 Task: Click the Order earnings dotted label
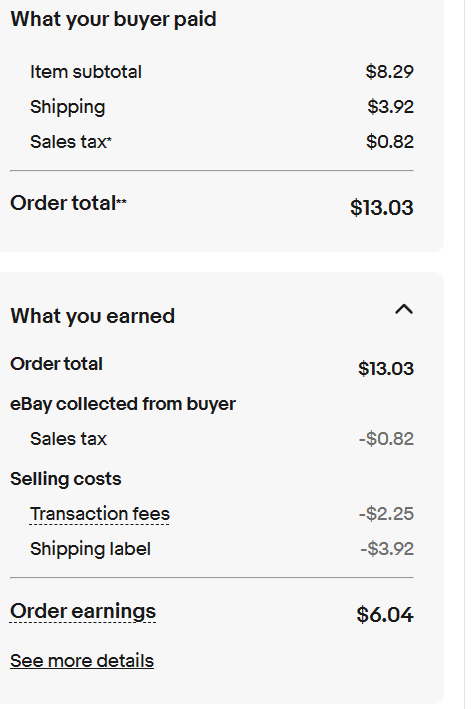point(83,611)
